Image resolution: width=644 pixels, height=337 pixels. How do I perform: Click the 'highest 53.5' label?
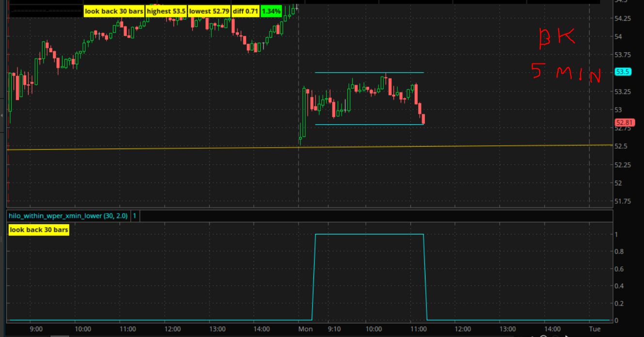pyautogui.click(x=166, y=11)
